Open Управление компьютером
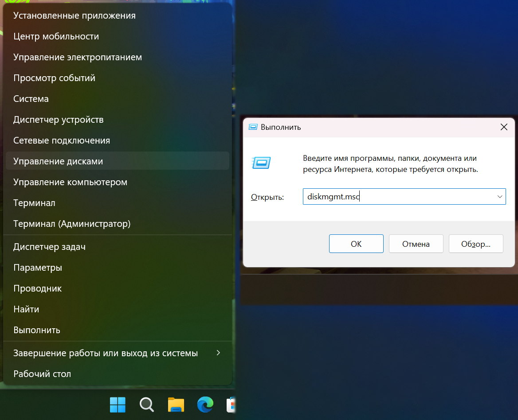The width and height of the screenshot is (518, 420). (117, 182)
